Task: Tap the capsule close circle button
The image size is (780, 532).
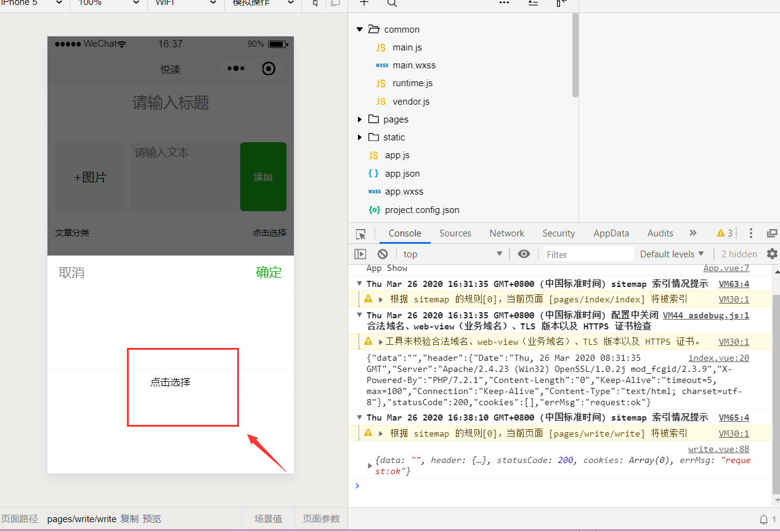Action: [269, 68]
